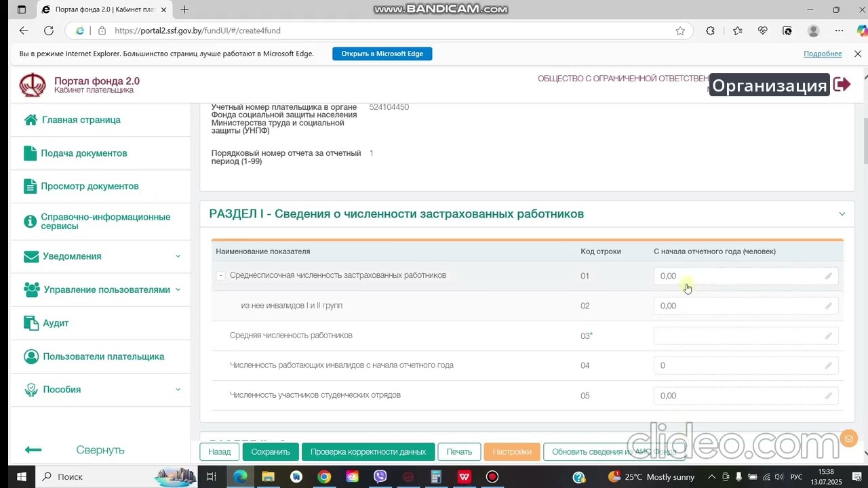Collapse the row 01 Среднесписочная численность subtree

point(220,276)
